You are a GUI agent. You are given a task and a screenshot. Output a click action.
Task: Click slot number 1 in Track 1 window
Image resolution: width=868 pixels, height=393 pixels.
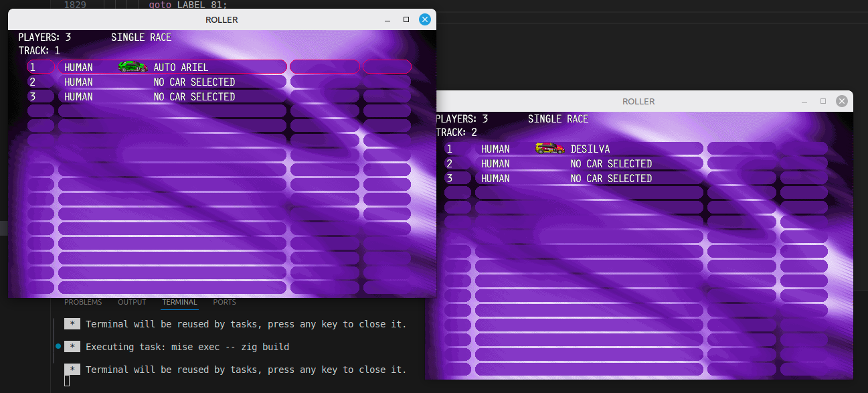click(41, 67)
